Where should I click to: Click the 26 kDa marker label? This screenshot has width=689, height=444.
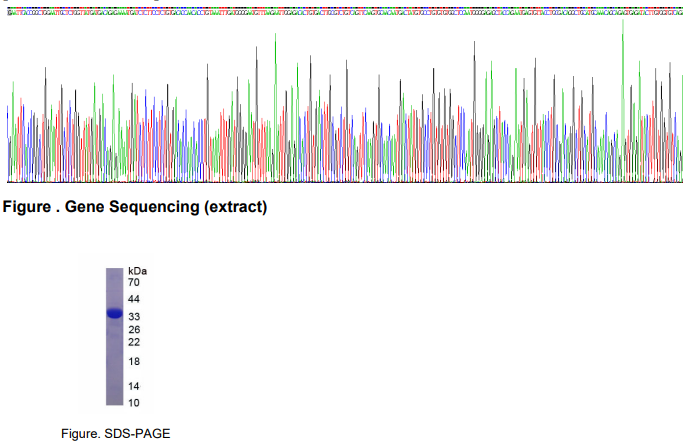134,329
